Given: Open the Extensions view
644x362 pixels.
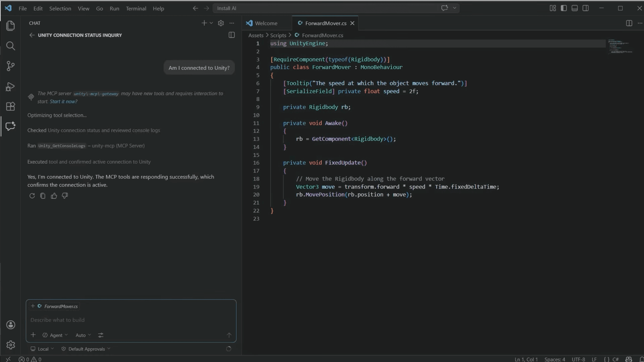Looking at the screenshot, I should tap(10, 106).
